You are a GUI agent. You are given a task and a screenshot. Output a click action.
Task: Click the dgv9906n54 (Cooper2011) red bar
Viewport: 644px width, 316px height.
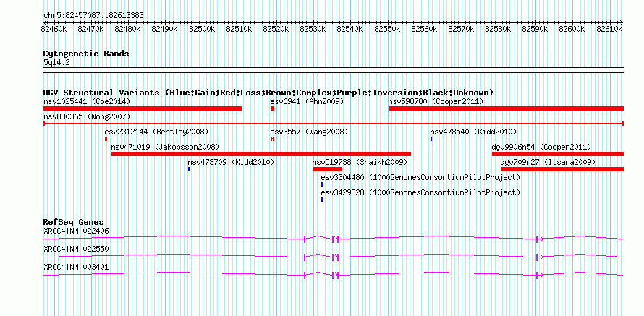(x=558, y=154)
